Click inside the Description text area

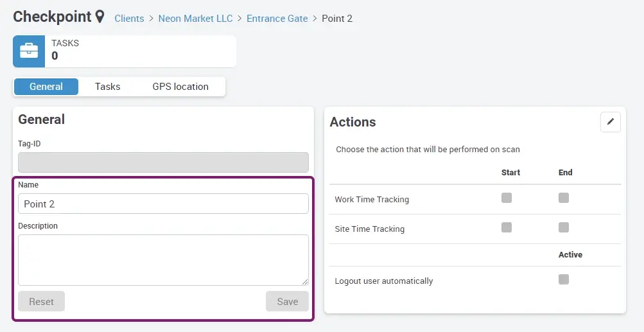pyautogui.click(x=163, y=259)
